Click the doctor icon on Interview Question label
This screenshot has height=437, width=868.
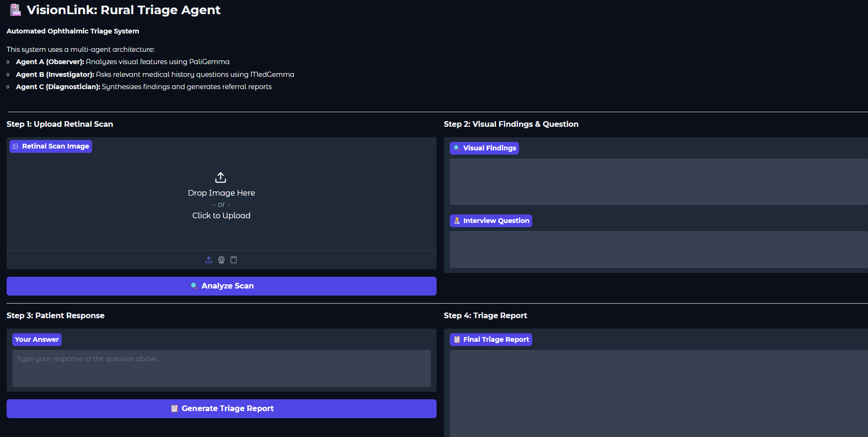point(456,221)
